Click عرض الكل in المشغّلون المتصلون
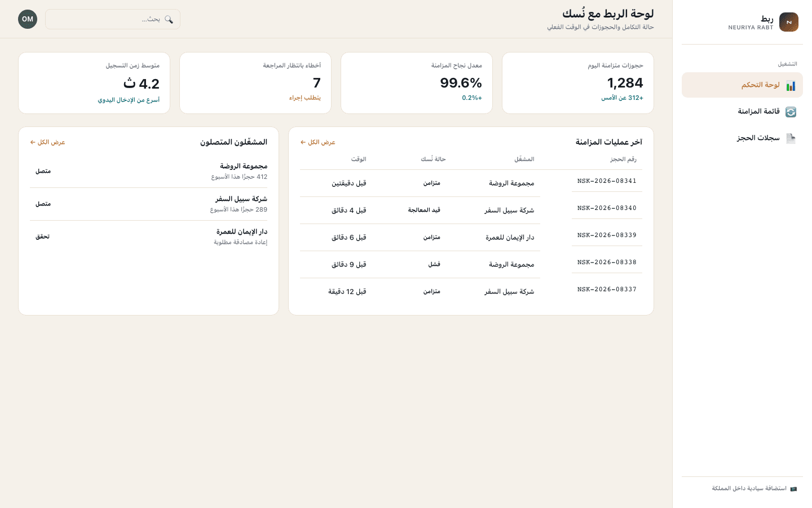 [47, 142]
